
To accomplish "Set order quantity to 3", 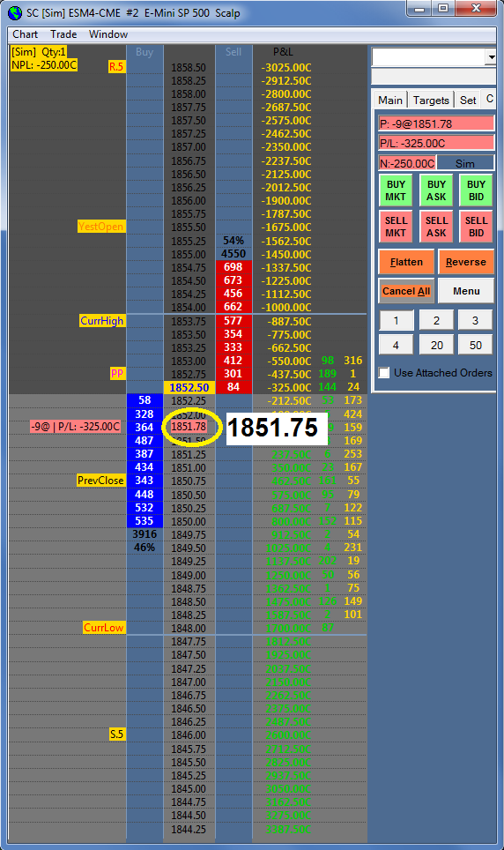I will 475,320.
